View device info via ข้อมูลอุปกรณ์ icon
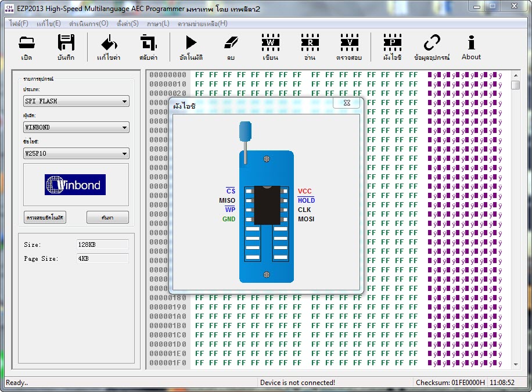 point(432,46)
